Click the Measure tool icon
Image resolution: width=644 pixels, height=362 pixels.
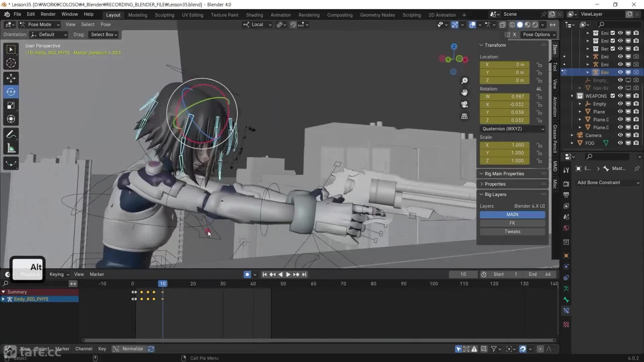point(11,148)
